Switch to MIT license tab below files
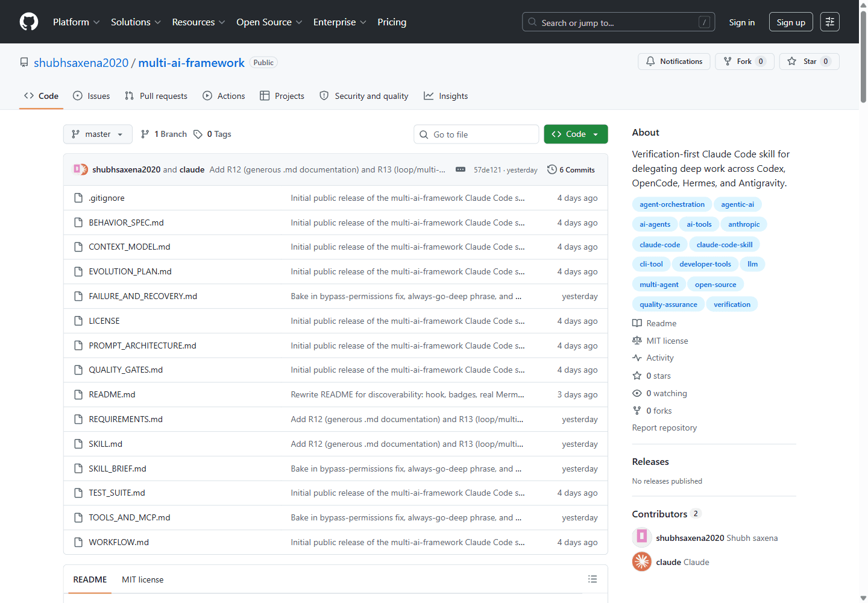 (143, 579)
